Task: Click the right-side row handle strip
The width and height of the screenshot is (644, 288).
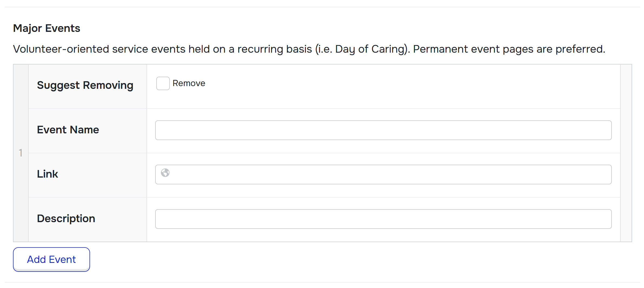Action: pos(626,153)
